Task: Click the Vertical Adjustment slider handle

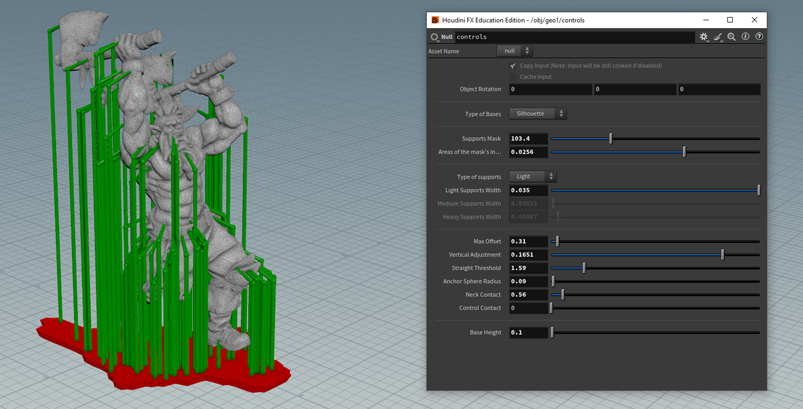Action: click(723, 255)
